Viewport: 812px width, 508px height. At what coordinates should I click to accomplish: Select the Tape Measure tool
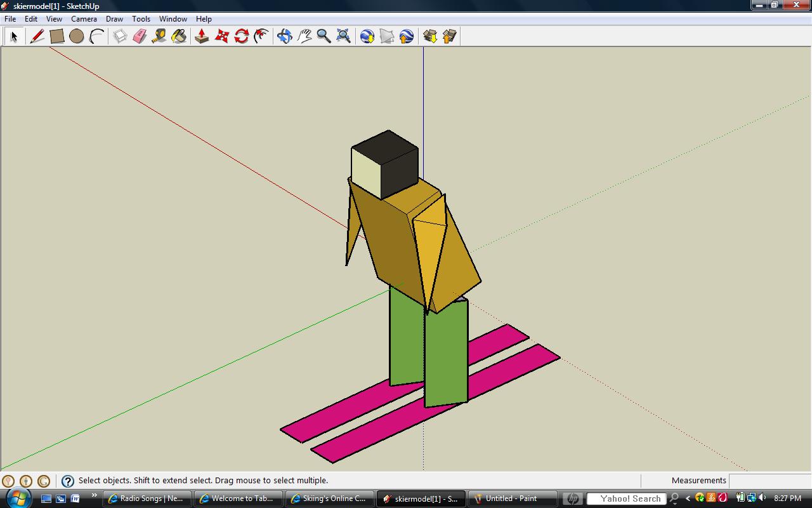coord(160,36)
